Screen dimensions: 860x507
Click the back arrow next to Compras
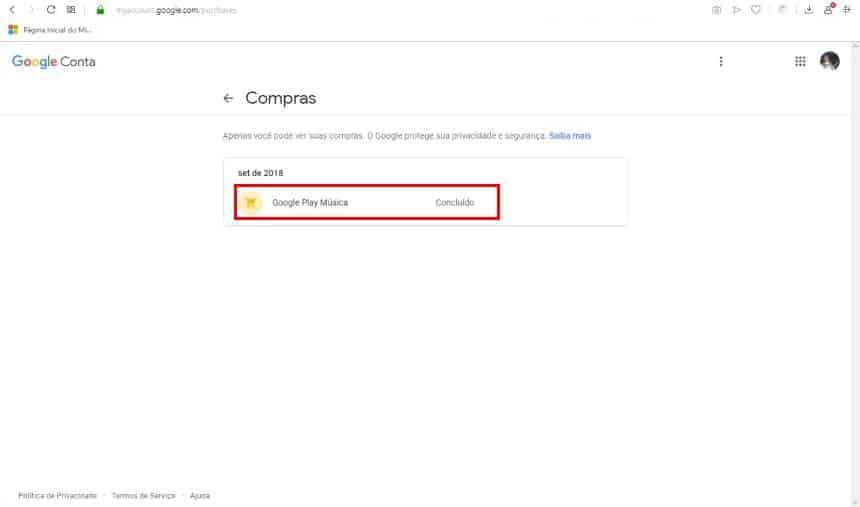(x=228, y=98)
